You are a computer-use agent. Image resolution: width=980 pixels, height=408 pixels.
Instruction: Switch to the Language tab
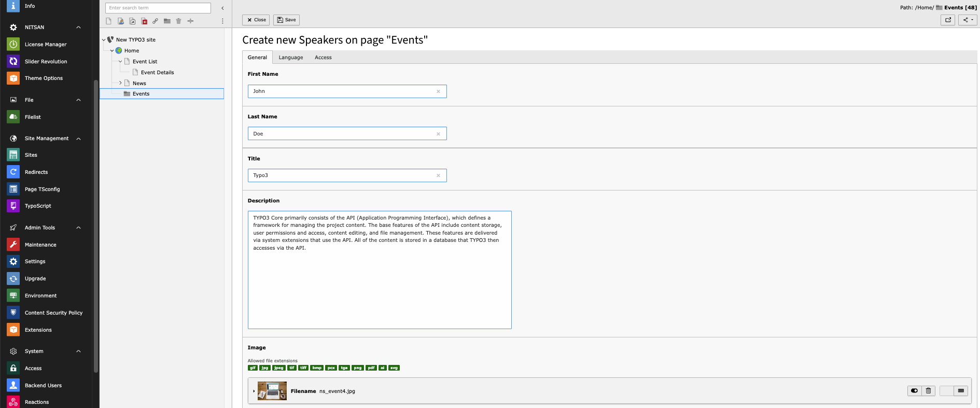point(291,58)
